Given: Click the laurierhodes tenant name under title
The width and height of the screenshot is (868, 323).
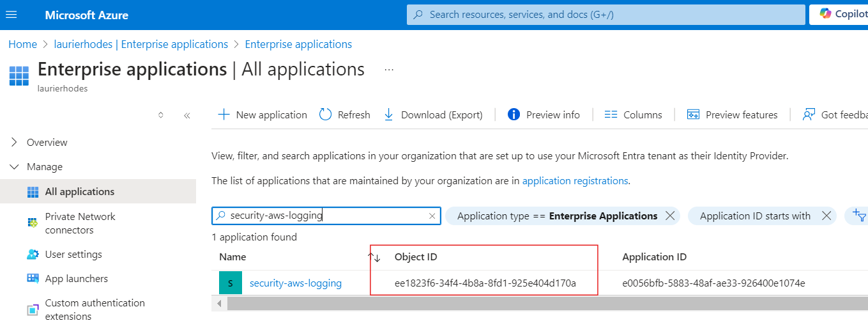Looking at the screenshot, I should tap(63, 89).
